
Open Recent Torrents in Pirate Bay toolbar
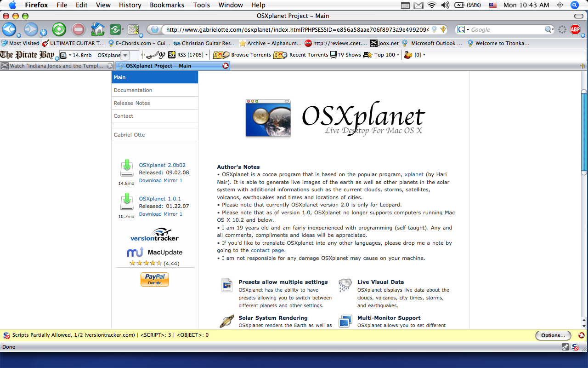coord(300,55)
